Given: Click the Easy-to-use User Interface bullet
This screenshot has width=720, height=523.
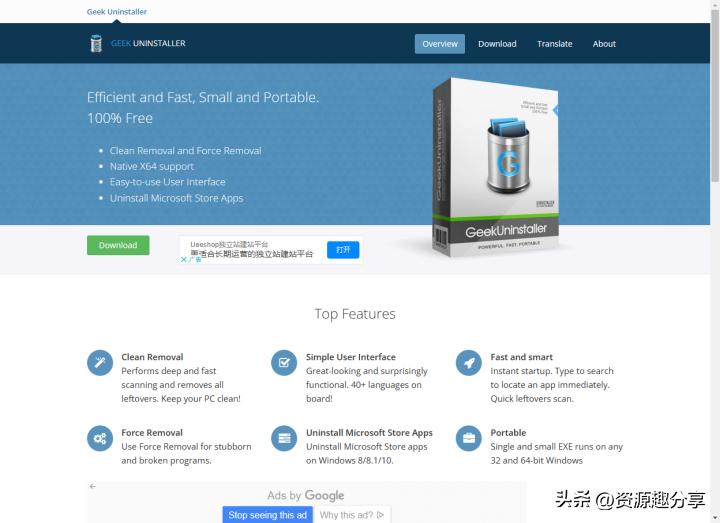Looking at the screenshot, I should pos(167,182).
